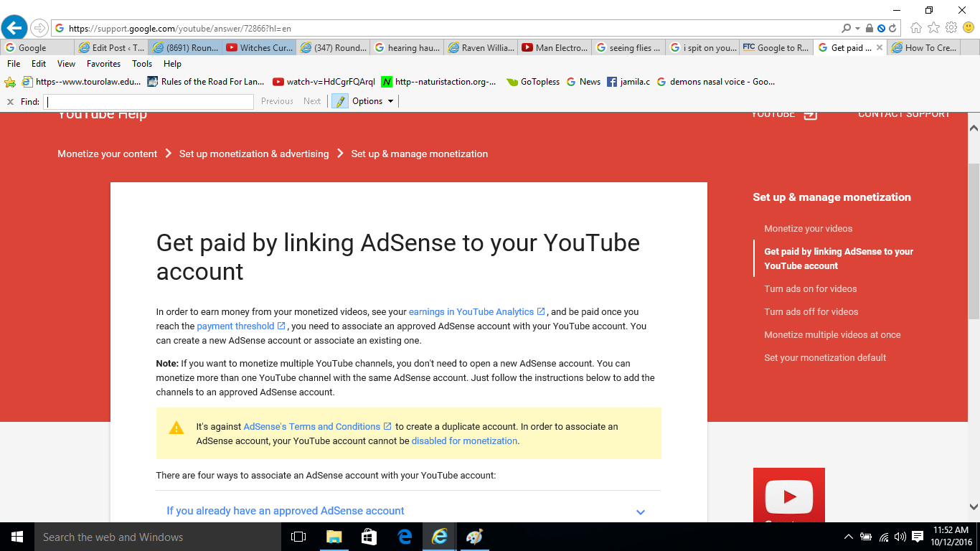Click the search magnifier in address bar

click(847, 29)
